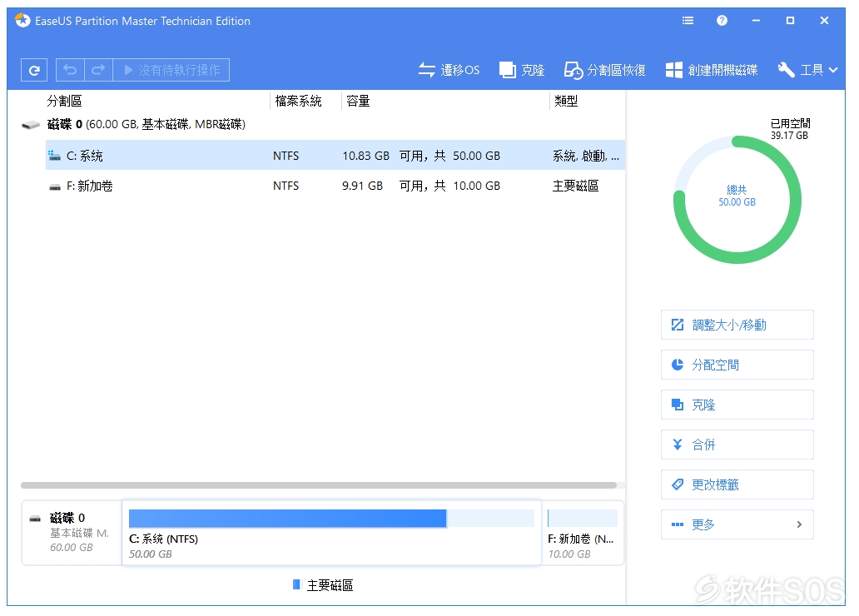Click the resize/move icon in right panel
Screen dimensions: 859x616
pos(678,325)
